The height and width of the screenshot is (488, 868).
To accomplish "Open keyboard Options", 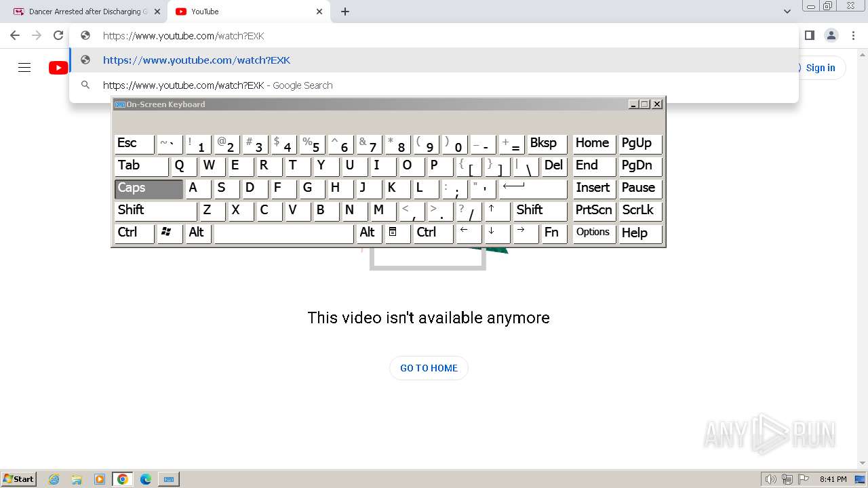I will [x=594, y=233].
